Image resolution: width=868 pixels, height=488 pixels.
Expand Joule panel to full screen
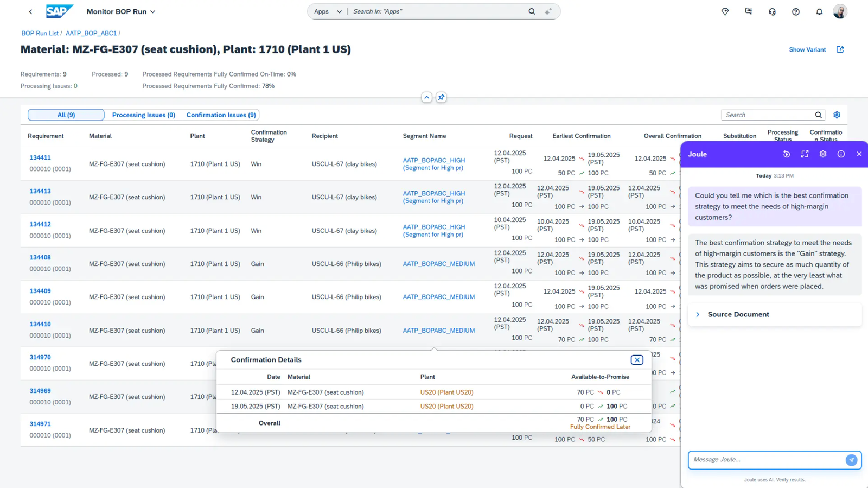click(x=805, y=154)
